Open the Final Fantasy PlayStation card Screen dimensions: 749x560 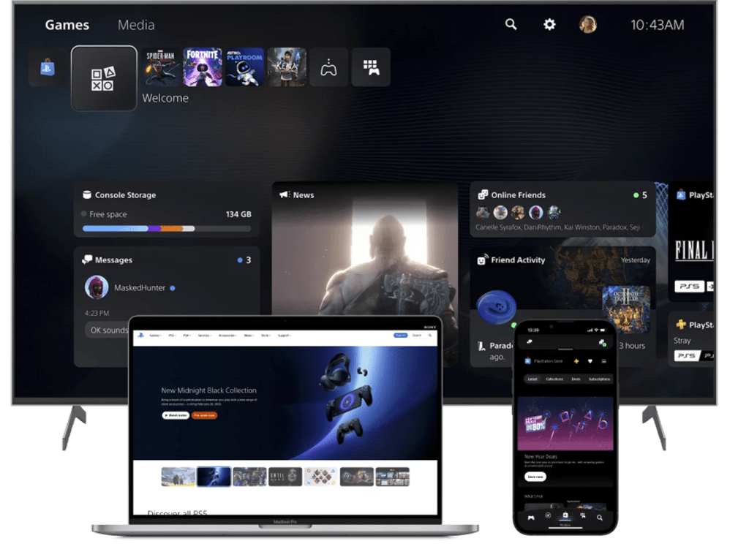click(692, 241)
